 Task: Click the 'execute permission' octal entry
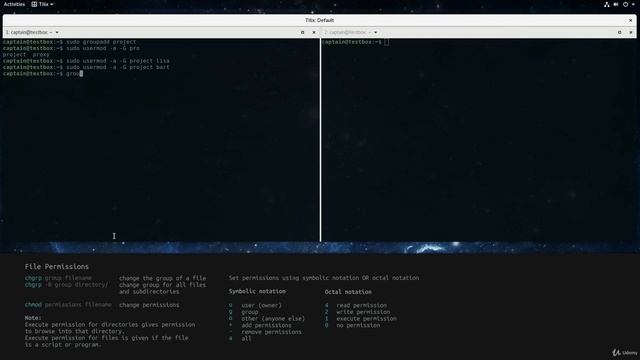[367, 319]
